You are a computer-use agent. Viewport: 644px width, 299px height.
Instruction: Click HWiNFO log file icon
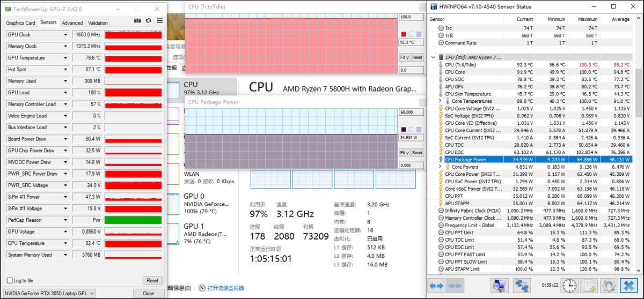pyautogui.click(x=590, y=286)
